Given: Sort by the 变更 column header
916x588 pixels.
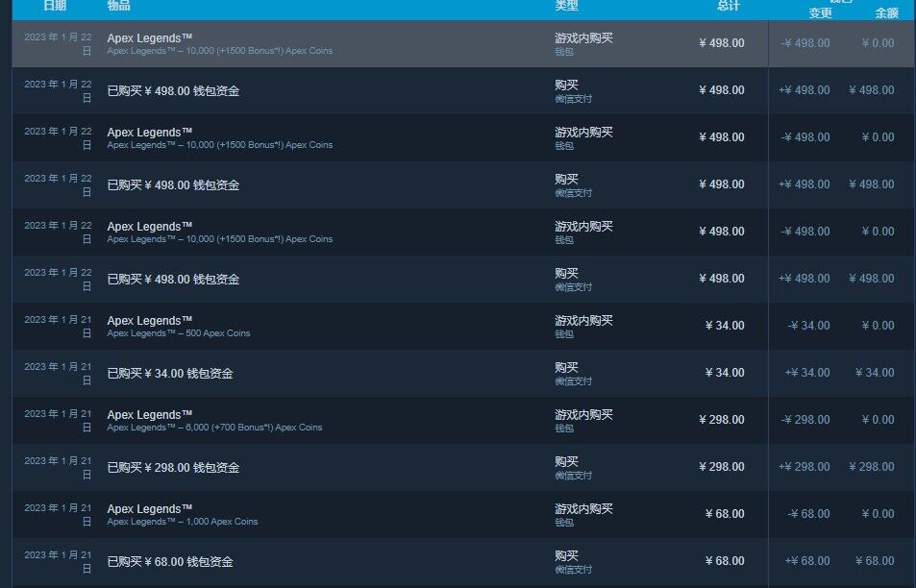Looking at the screenshot, I should point(820,12).
